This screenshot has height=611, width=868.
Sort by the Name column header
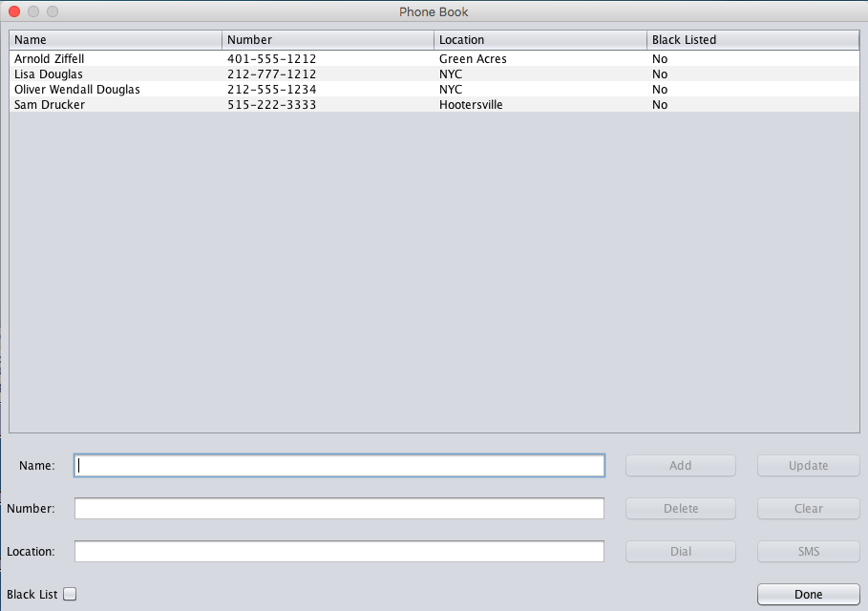point(116,40)
